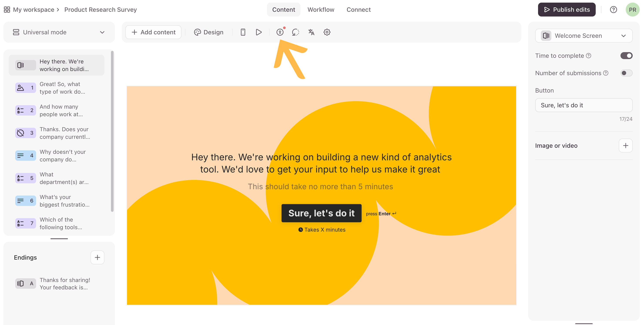Click 'Takes X minutes' label
Image resolution: width=644 pixels, height=325 pixels.
(322, 230)
